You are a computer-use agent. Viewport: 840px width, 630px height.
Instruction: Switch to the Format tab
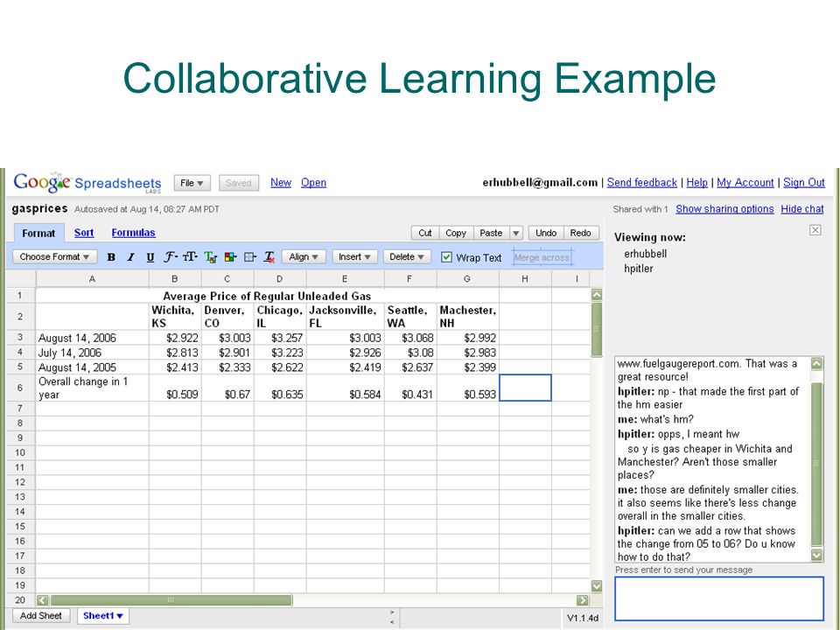(x=38, y=233)
